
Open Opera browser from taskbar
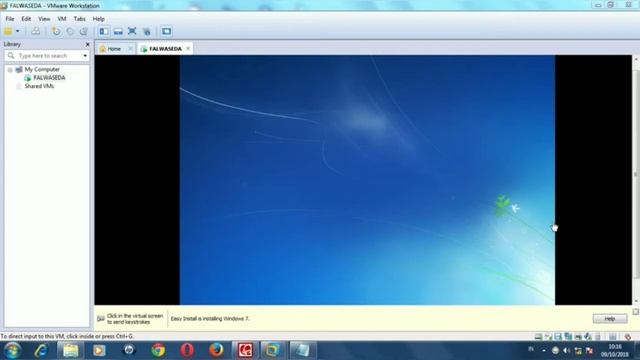point(187,350)
